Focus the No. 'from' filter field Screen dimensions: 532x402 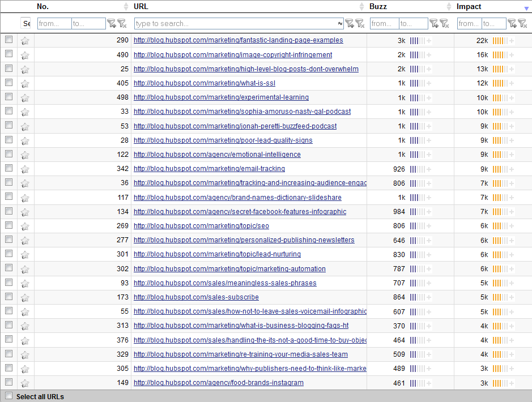[54, 23]
